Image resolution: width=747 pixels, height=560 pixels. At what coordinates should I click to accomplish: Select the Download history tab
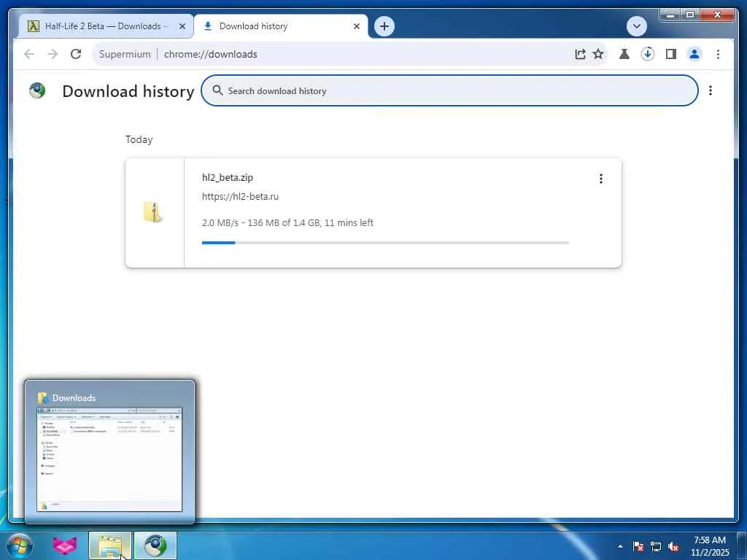pos(281,26)
